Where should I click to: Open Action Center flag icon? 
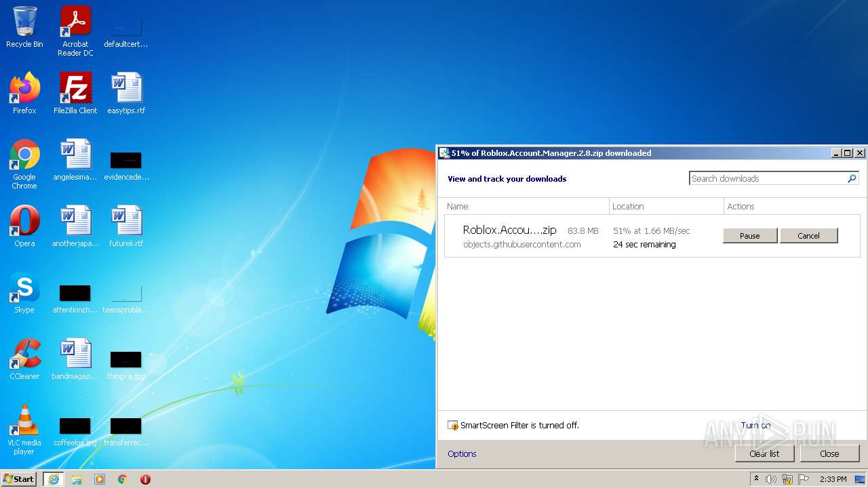click(804, 479)
